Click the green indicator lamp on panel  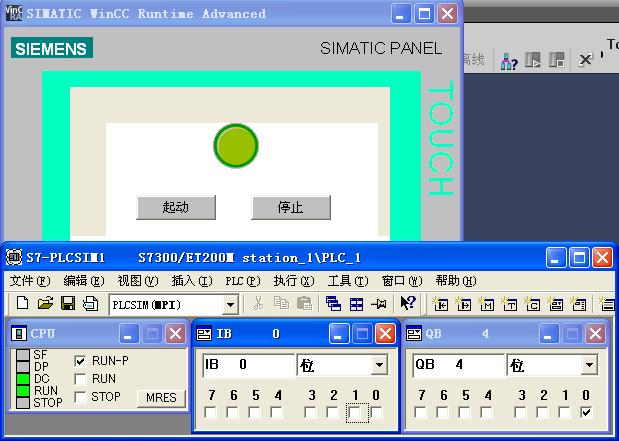[236, 146]
